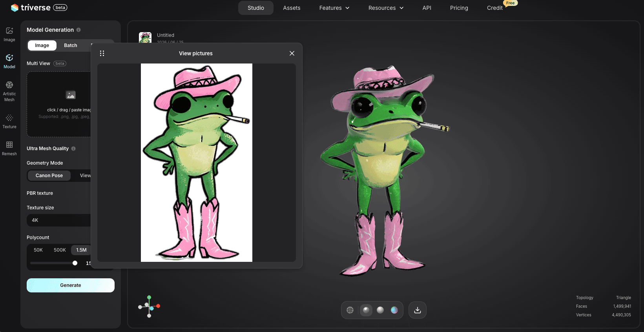Expand the Resources menu
644x332 pixels.
[x=386, y=8]
